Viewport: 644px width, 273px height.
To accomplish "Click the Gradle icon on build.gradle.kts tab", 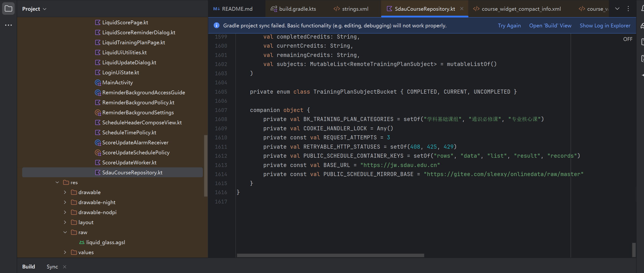I will pos(274,9).
